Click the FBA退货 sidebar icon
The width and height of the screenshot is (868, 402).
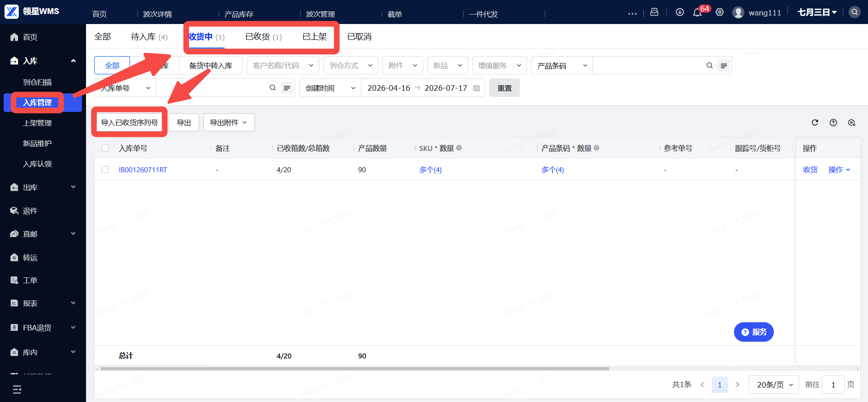14,327
